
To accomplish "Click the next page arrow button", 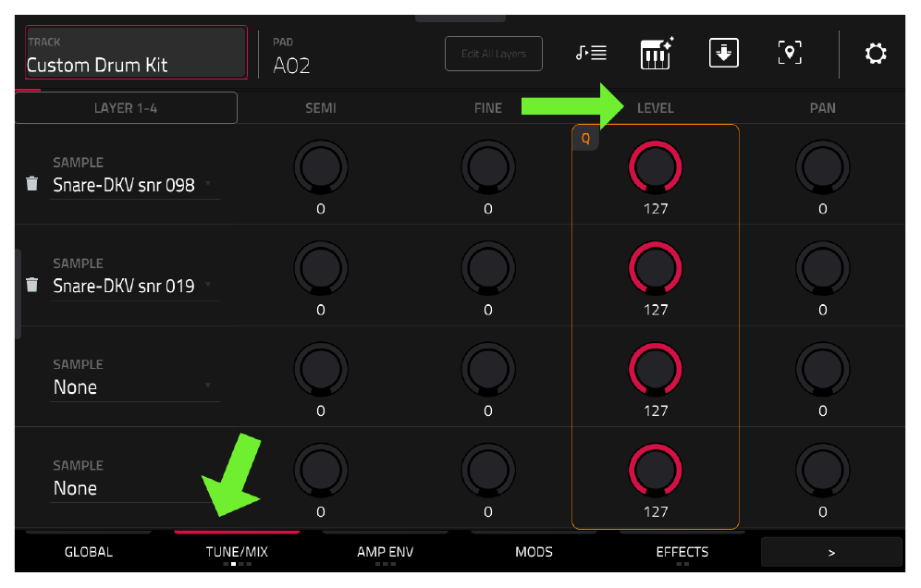I will tap(831, 552).
